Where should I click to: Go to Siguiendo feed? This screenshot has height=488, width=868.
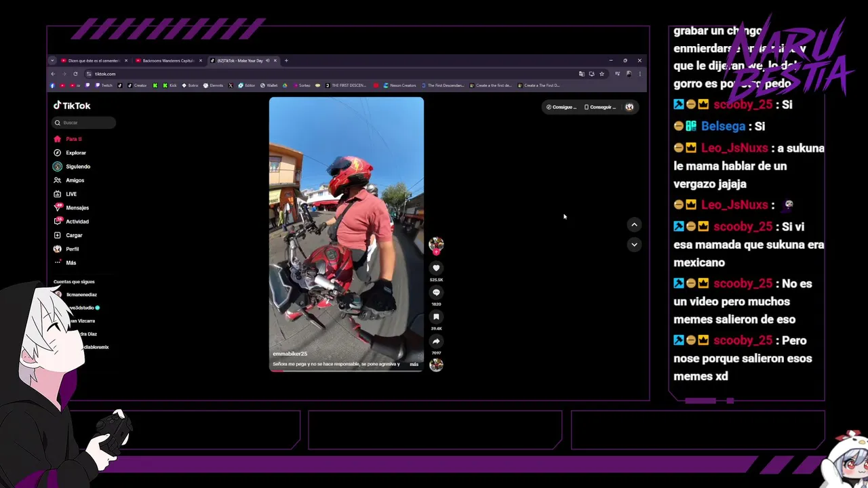72,166
